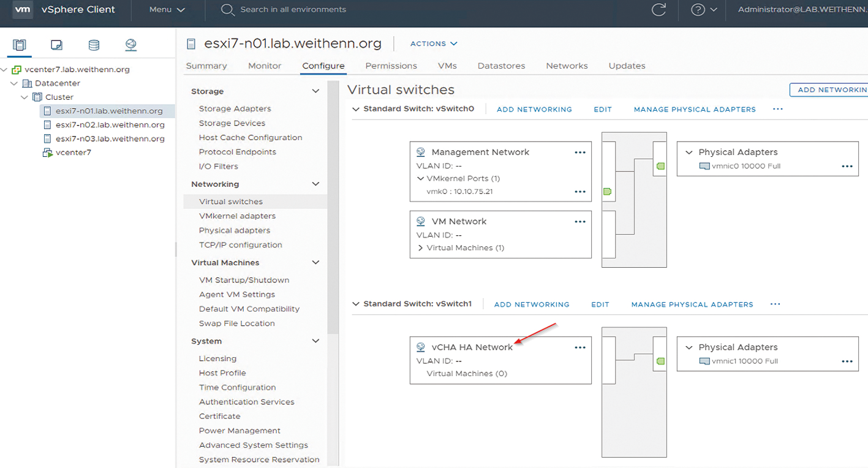Open the Management Network ellipsis menu
Image resolution: width=868 pixels, height=468 pixels.
tap(580, 153)
